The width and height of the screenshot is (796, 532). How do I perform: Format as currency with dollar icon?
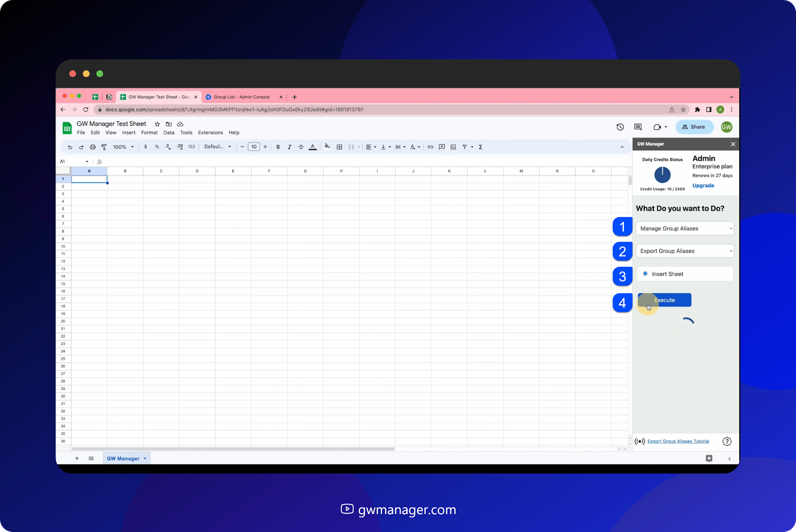pyautogui.click(x=145, y=147)
